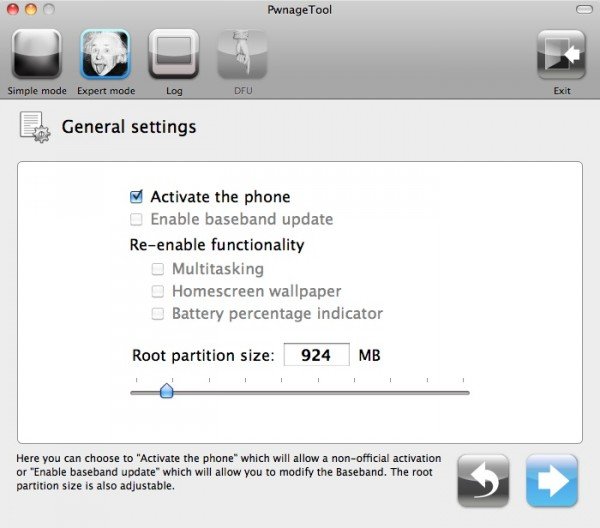Click the help text about non-official activation
This screenshot has height=528, width=600.
[x=228, y=472]
